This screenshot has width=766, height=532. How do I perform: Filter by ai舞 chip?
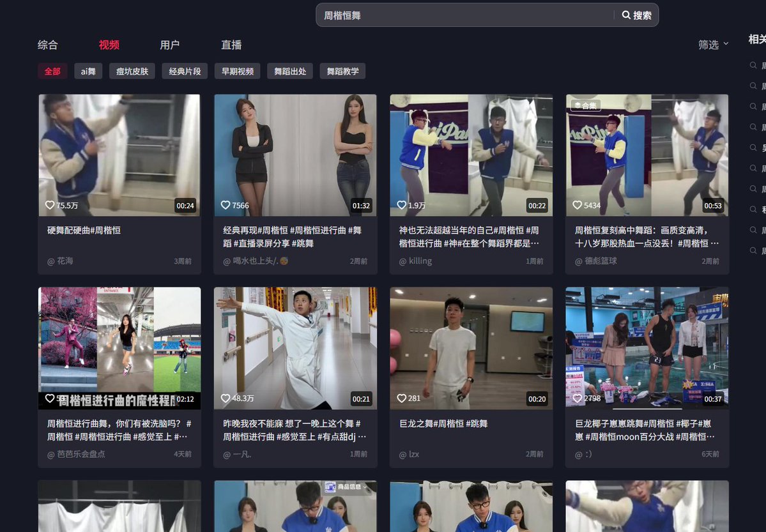(x=88, y=72)
